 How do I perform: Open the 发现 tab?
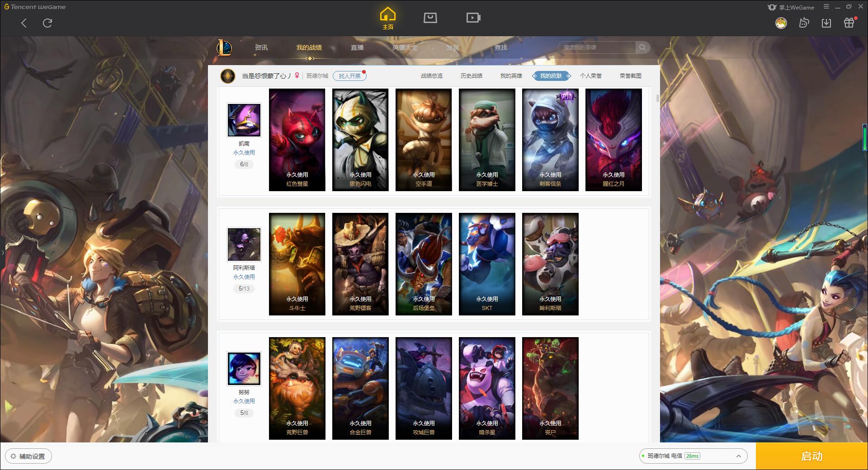453,47
